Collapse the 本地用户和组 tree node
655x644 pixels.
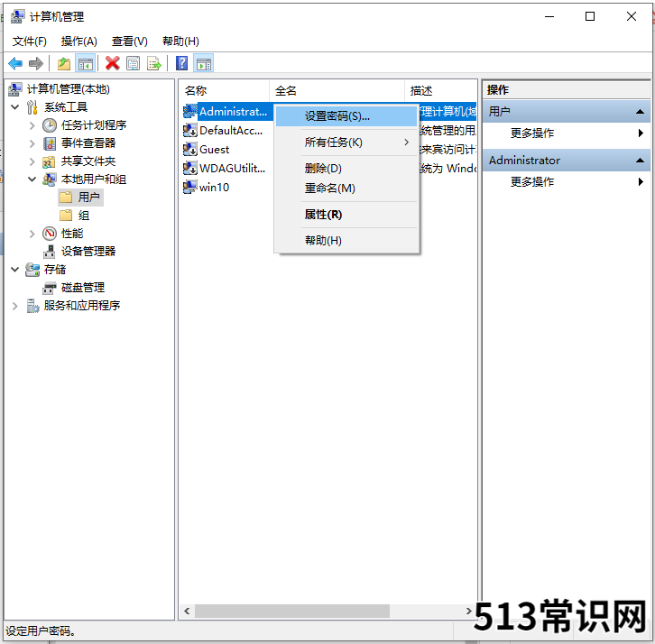(x=32, y=179)
